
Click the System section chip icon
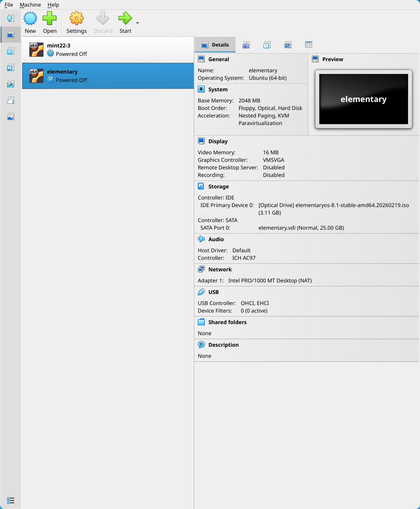pos(201,89)
